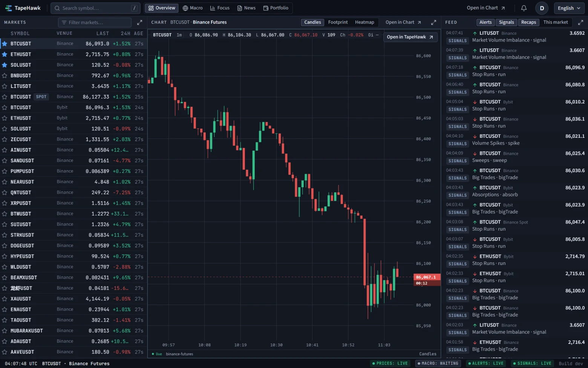Sort markets by the AGE column
588x368 pixels.
(139, 33)
